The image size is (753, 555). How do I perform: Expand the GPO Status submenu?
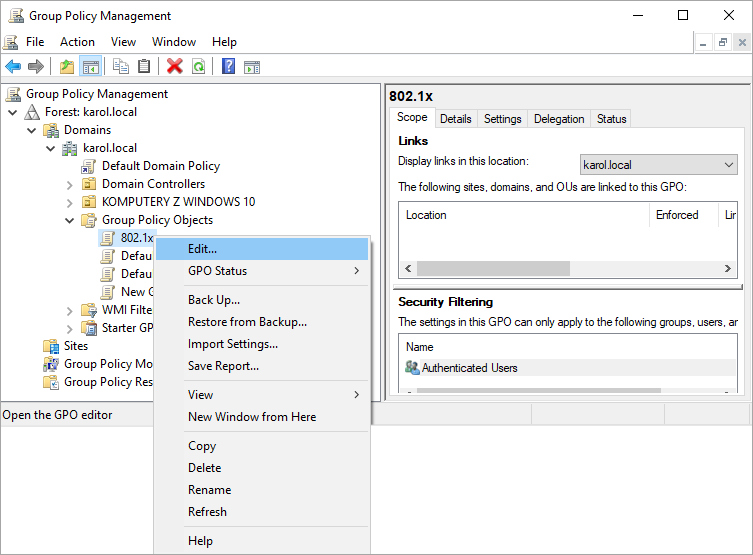[x=271, y=271]
